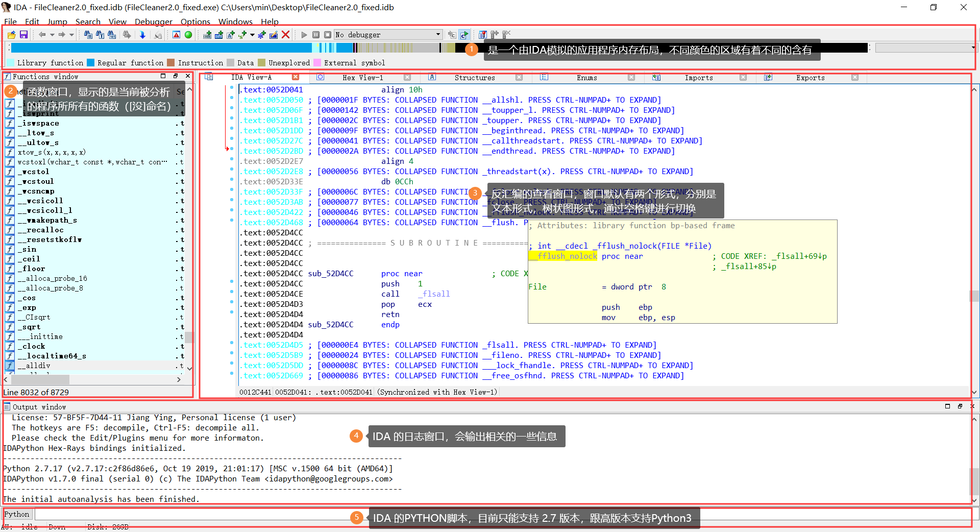Click the _flsall+69 cross-reference in the tooltip

coord(799,256)
